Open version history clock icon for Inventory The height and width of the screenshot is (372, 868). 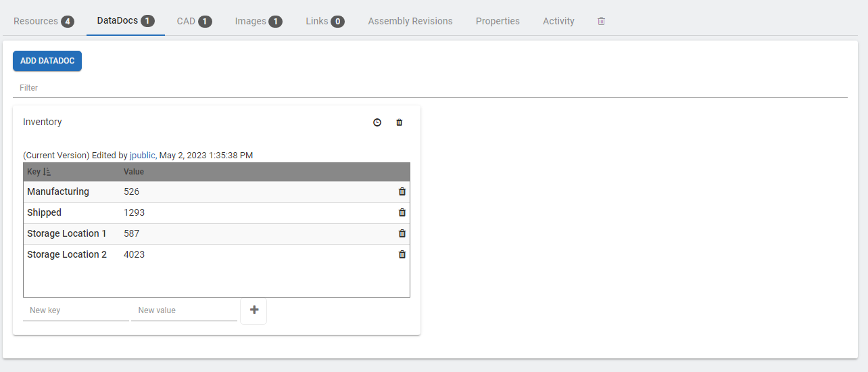[377, 122]
